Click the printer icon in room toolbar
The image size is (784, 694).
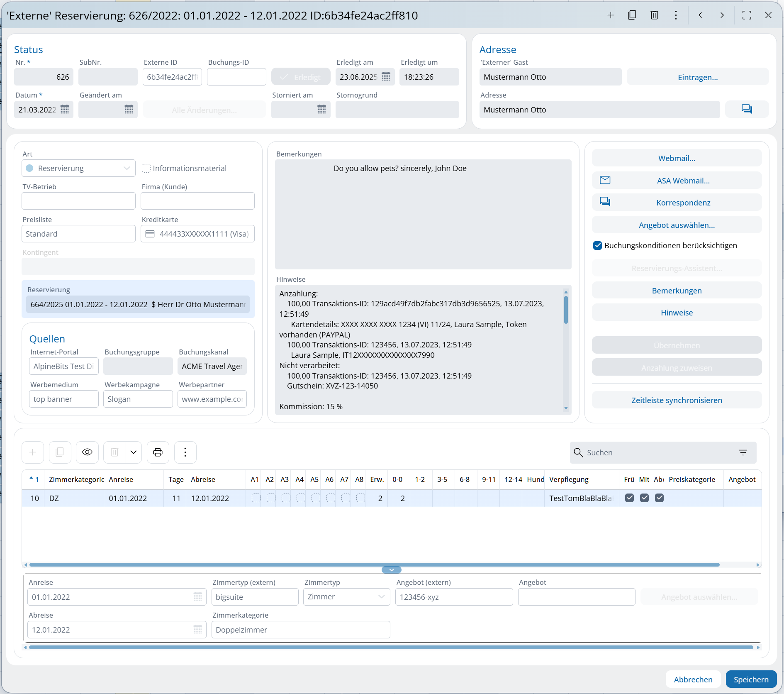pos(158,452)
